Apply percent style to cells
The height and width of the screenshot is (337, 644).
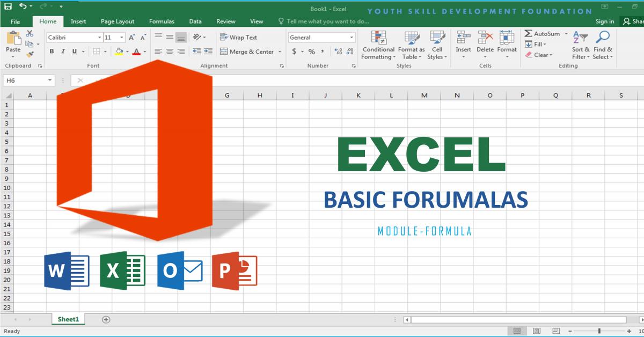point(311,52)
